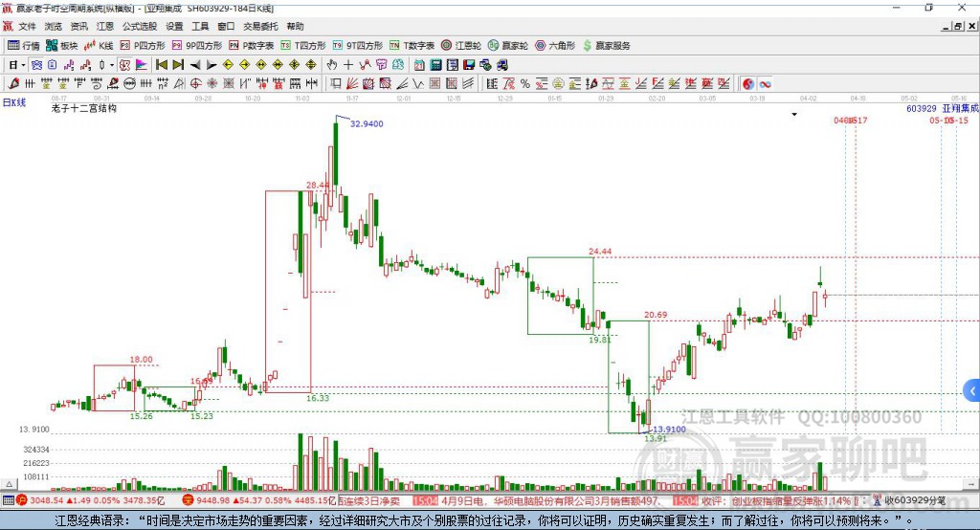
Task: Select the n² square-number tool
Action: (x=163, y=84)
